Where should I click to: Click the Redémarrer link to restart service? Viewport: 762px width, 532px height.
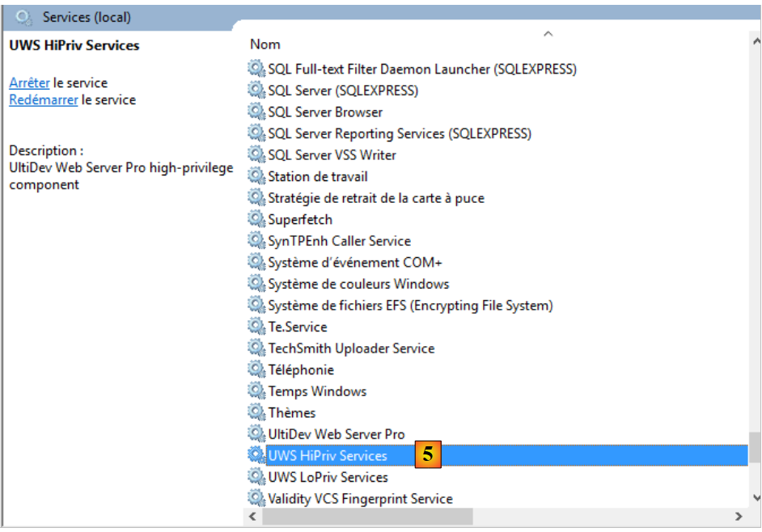[43, 99]
